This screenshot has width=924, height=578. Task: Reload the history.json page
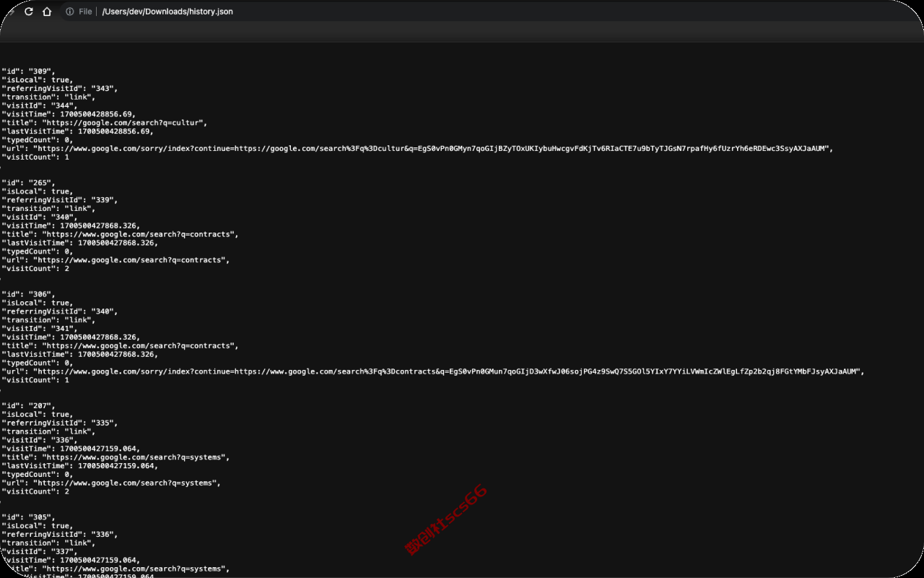[x=29, y=12]
